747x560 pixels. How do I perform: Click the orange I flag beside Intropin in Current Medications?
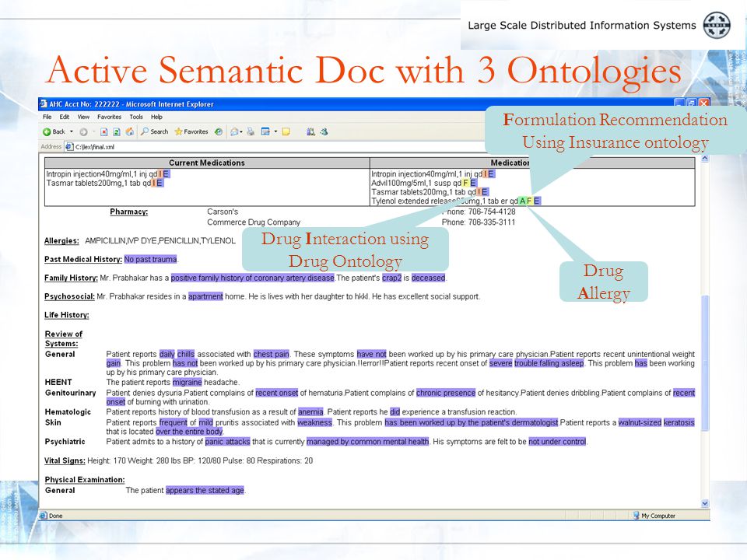coord(160,173)
